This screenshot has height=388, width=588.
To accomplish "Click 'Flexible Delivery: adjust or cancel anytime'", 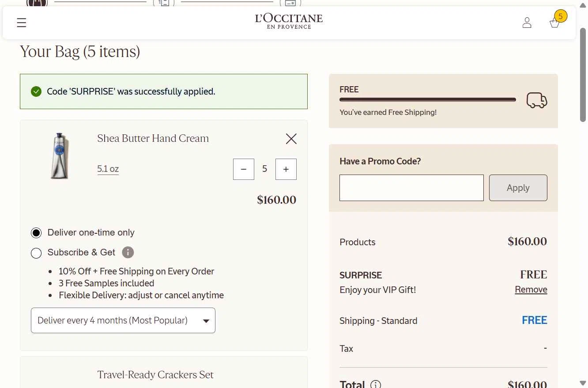I will 141,295.
